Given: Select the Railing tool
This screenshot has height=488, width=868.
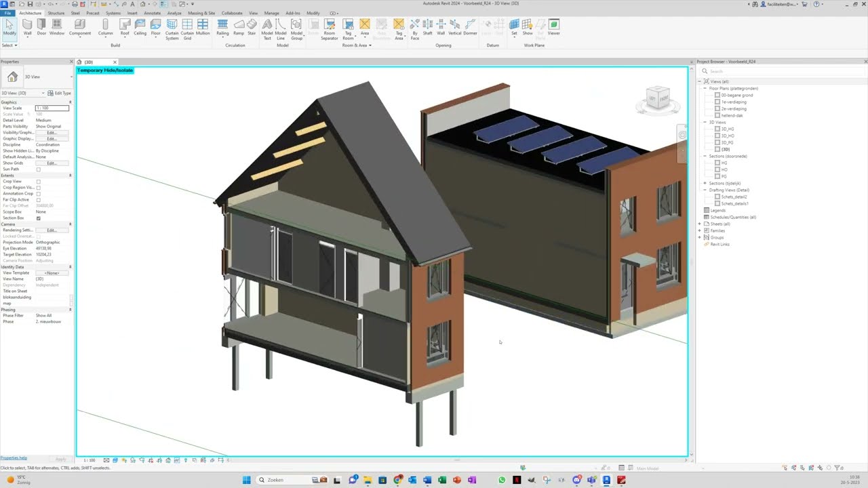Looking at the screenshot, I should pos(222,27).
